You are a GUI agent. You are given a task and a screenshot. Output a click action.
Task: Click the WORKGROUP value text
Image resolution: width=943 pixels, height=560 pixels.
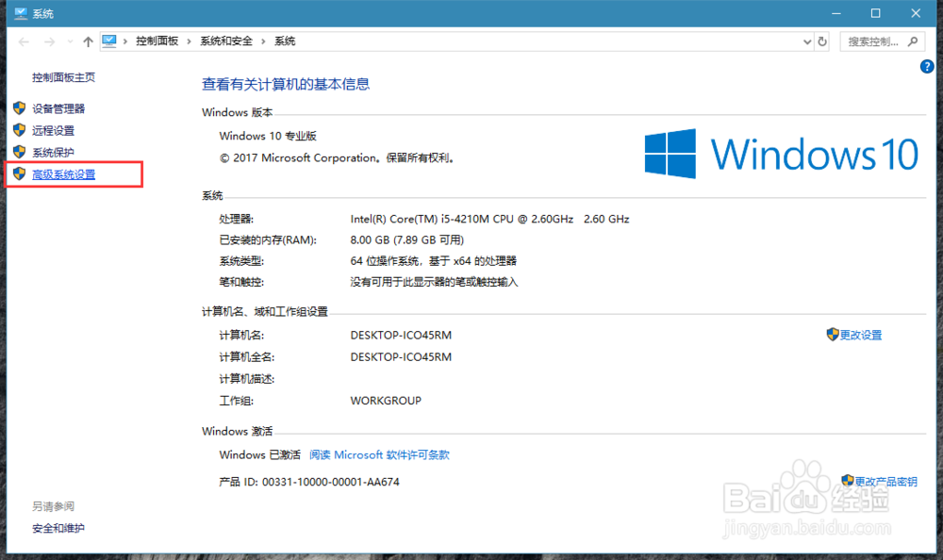point(386,401)
